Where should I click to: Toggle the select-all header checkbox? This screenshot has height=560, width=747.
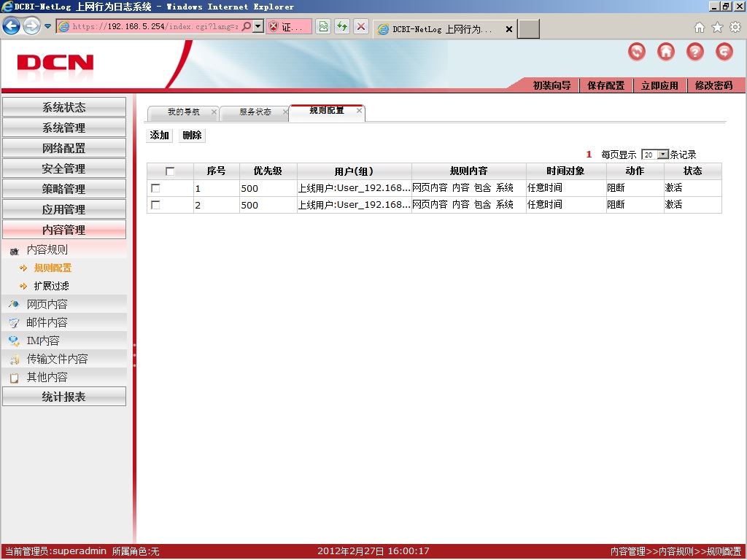(x=169, y=171)
